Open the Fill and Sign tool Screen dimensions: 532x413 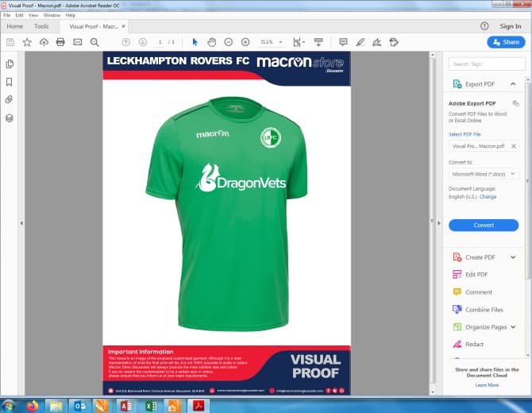(377, 42)
